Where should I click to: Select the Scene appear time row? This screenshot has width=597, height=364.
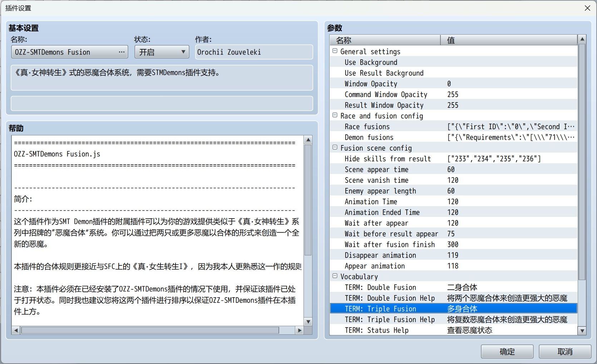(x=453, y=169)
